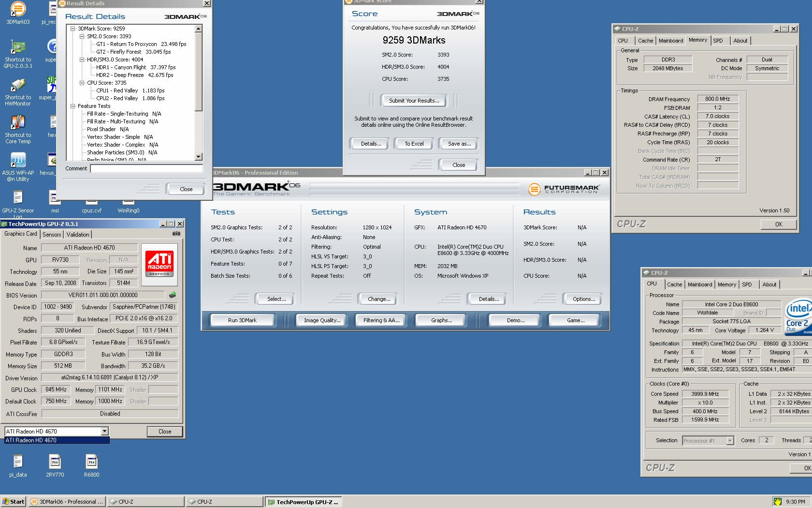Select GT1 - Return To Proxycon row
This screenshot has height=508, width=812.
(x=141, y=44)
